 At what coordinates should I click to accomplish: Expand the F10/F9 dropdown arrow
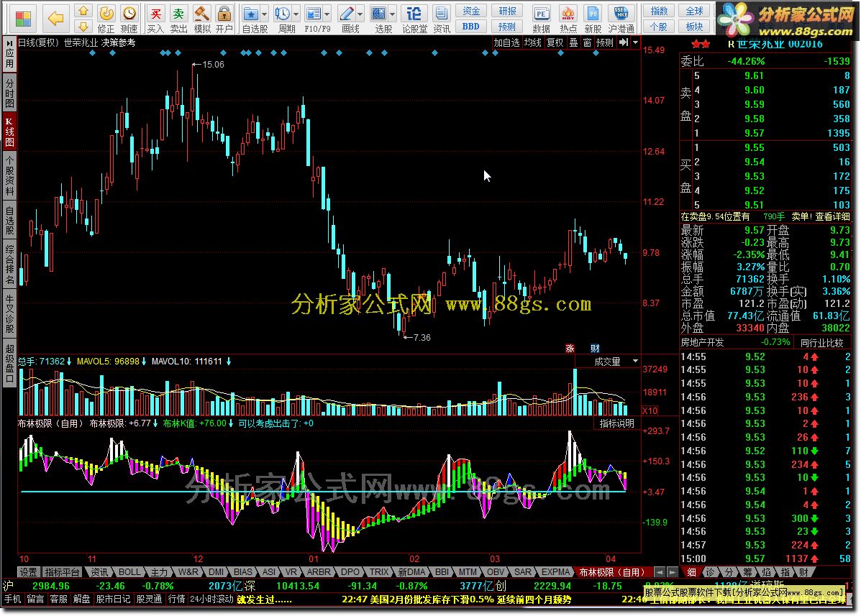tap(327, 14)
